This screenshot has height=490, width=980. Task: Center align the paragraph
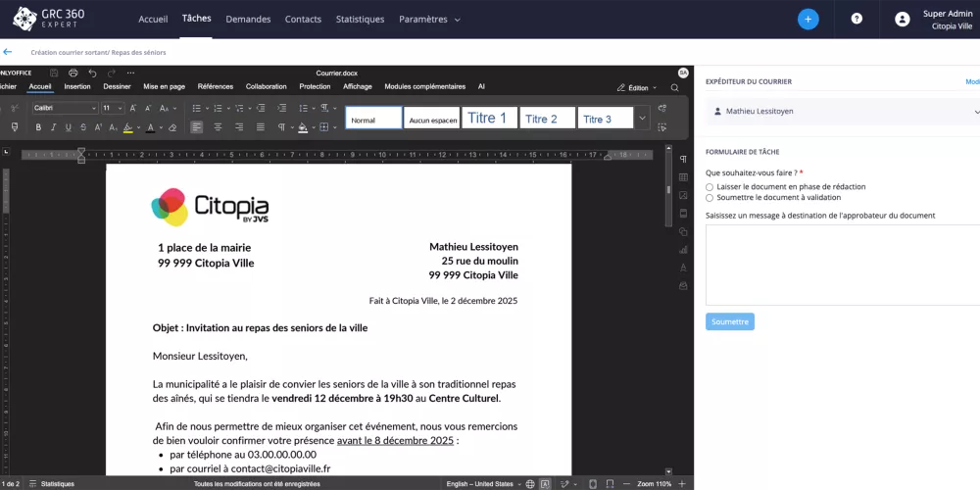pyautogui.click(x=217, y=127)
